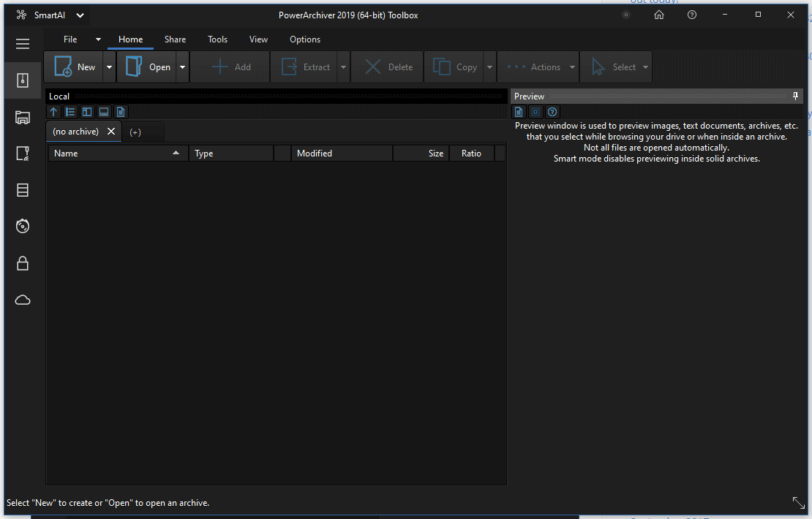Click the Add files button
The image size is (812, 519).
point(230,67)
